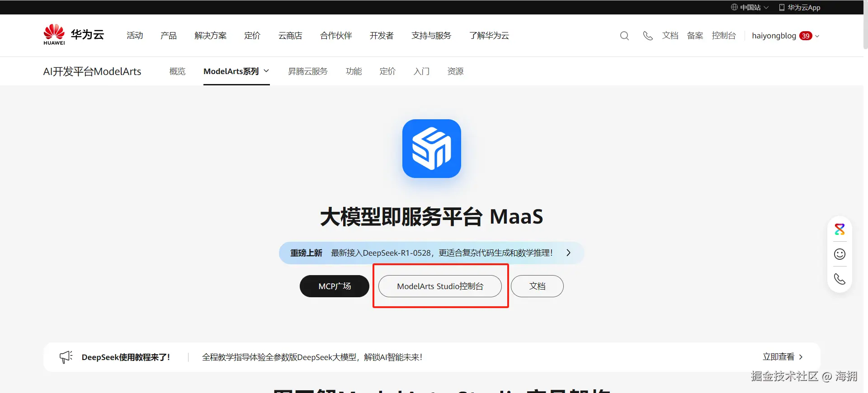Open the 合作伙伴 menu
This screenshot has width=868, height=393.
[x=336, y=36]
